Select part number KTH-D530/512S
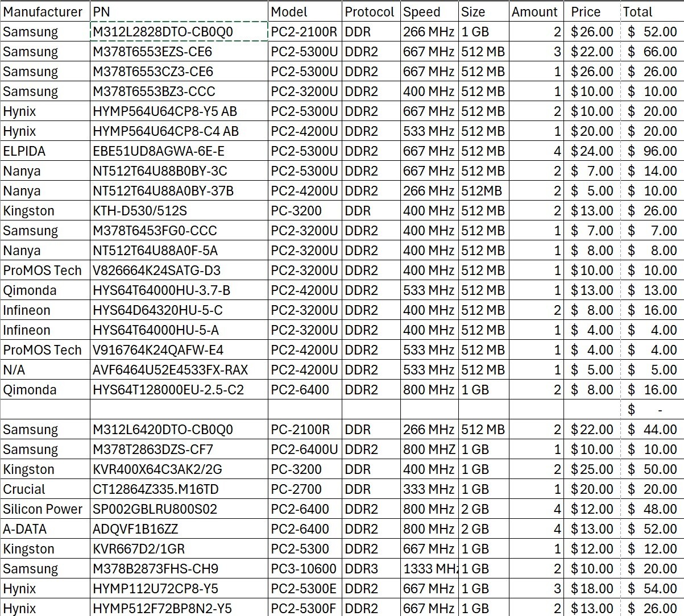The image size is (684, 616). tap(179, 211)
